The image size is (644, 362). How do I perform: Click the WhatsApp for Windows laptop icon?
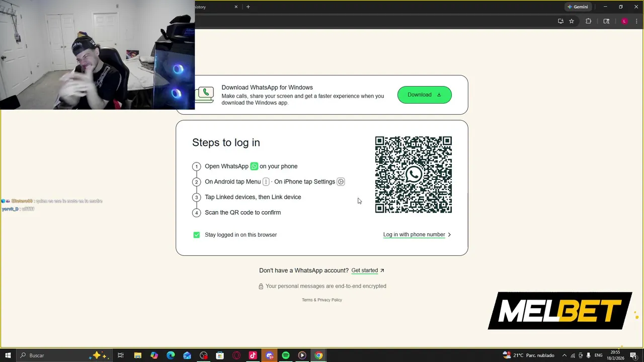pyautogui.click(x=205, y=95)
